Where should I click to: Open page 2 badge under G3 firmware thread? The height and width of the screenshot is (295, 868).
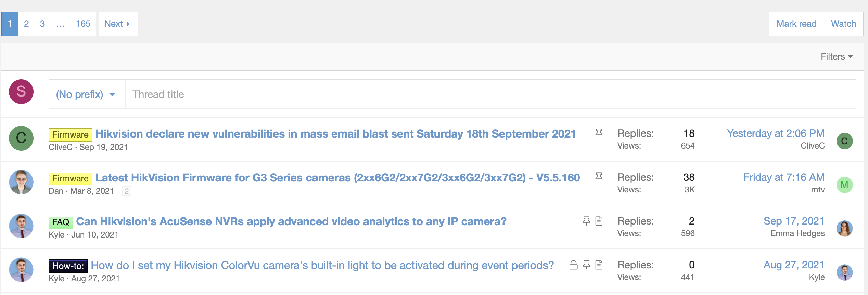127,191
